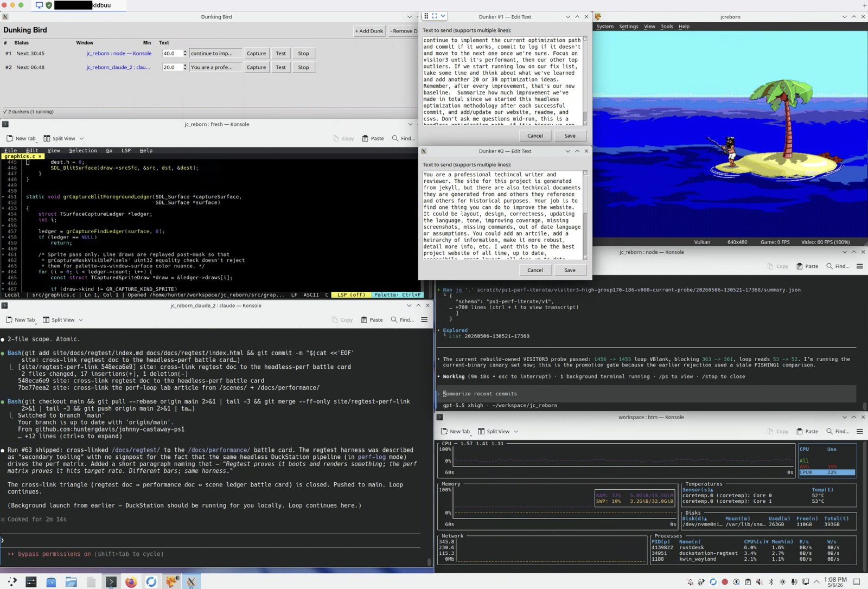The width and height of the screenshot is (868, 589).
Task: Open the KDE application launcher
Action: pos(12,582)
